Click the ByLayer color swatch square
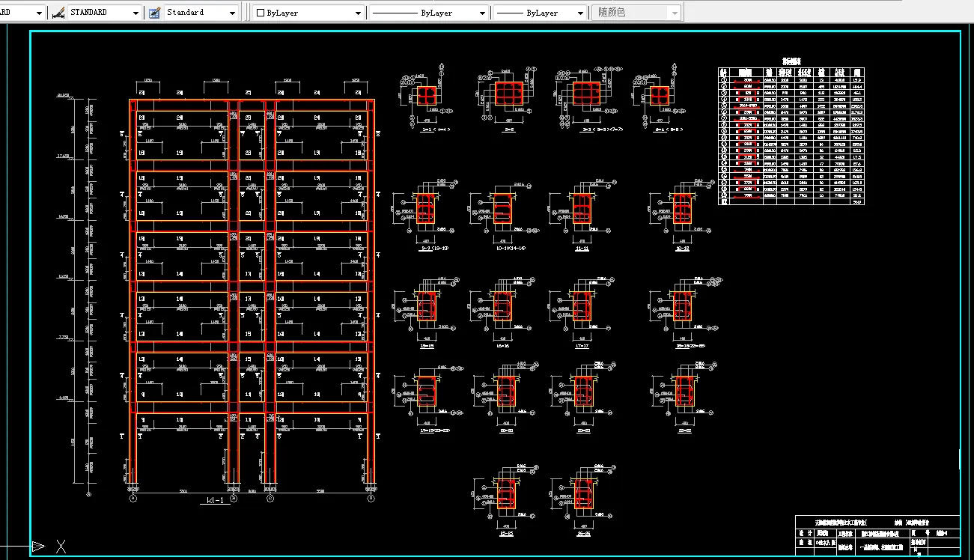The image size is (974, 560). click(260, 13)
